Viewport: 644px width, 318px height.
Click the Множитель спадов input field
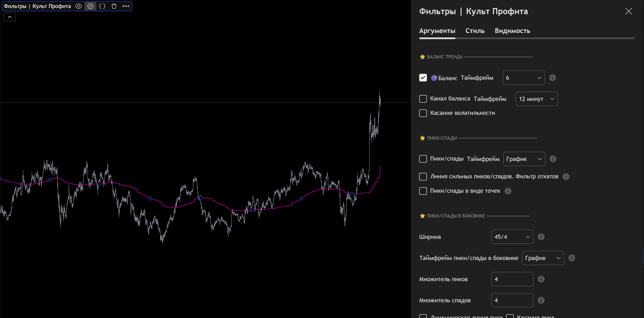(512, 300)
